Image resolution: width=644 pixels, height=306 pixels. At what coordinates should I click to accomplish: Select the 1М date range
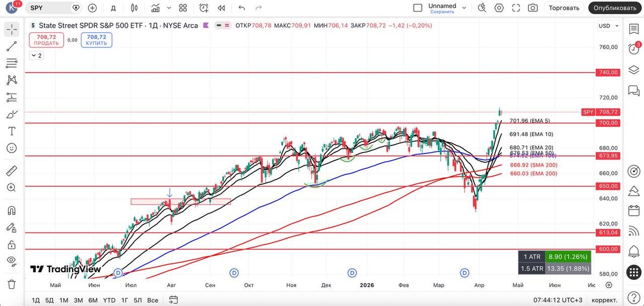[64, 300]
